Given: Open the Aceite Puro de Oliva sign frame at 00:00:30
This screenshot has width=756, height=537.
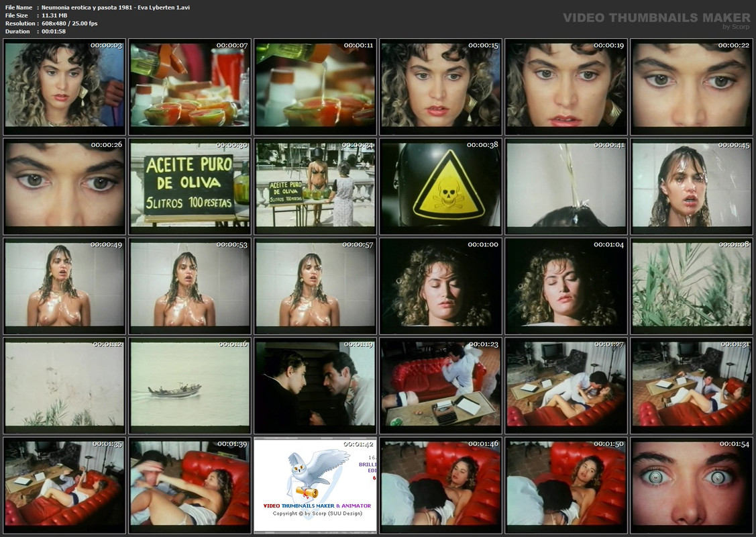Looking at the screenshot, I should (x=189, y=186).
